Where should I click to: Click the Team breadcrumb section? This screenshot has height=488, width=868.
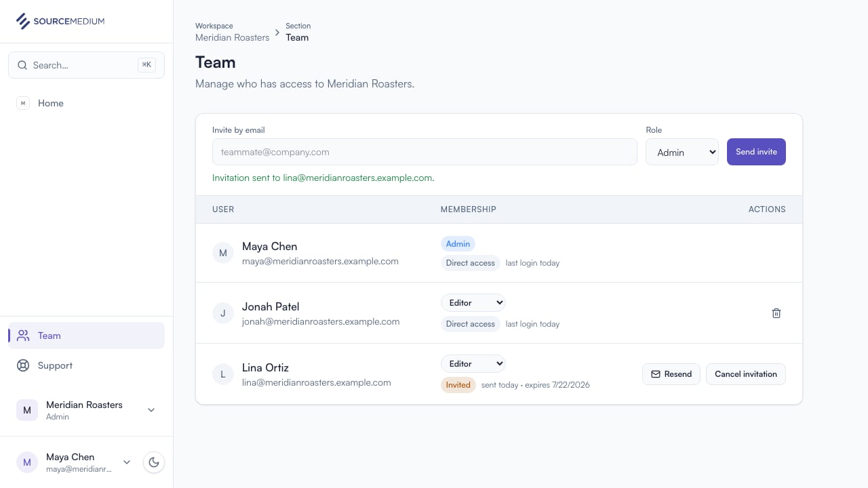coord(297,37)
